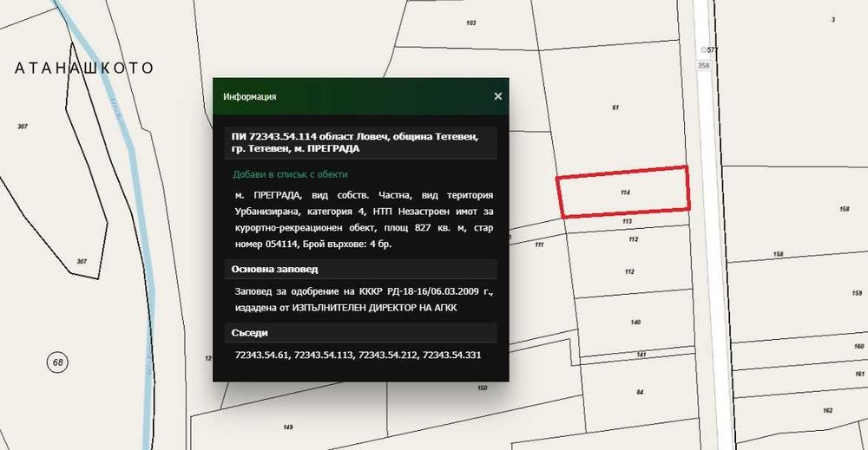Click 'Добави в списък с обекти' link
Image resolution: width=868 pixels, height=450 pixels.
[x=290, y=174]
